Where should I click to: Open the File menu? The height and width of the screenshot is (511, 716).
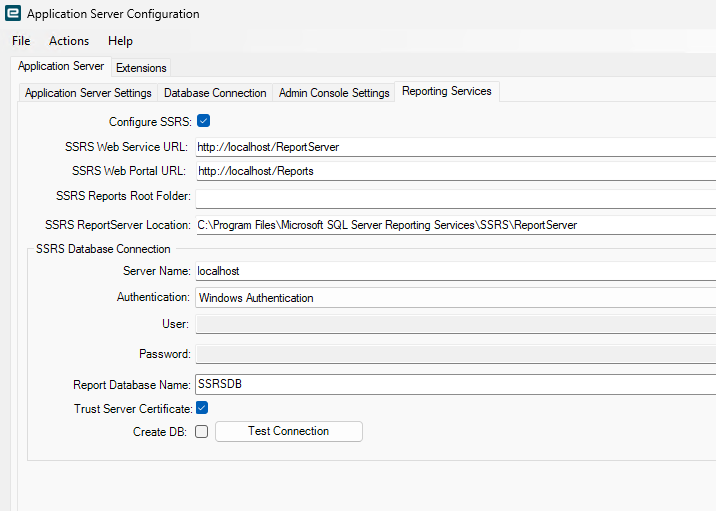pyautogui.click(x=21, y=41)
